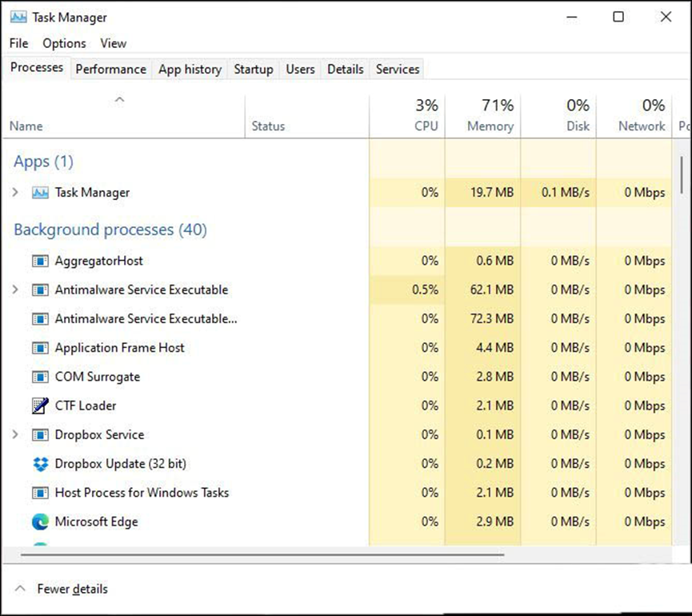Click the Dropbox Update process icon
Image resolution: width=692 pixels, height=616 pixels.
[40, 464]
